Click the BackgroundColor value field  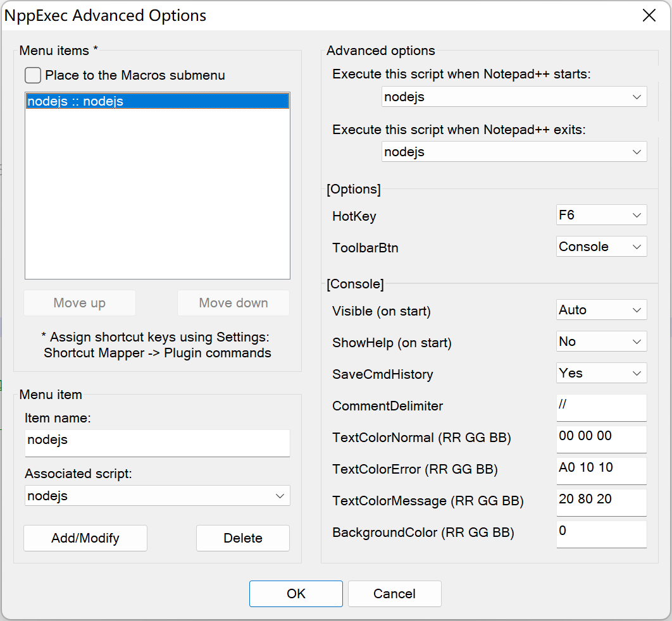pyautogui.click(x=601, y=534)
